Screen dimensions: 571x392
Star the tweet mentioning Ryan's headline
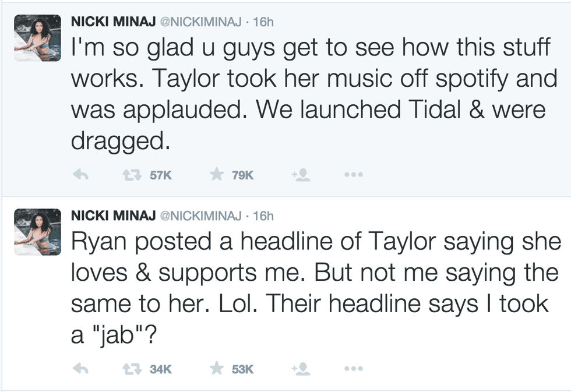pyautogui.click(x=217, y=368)
